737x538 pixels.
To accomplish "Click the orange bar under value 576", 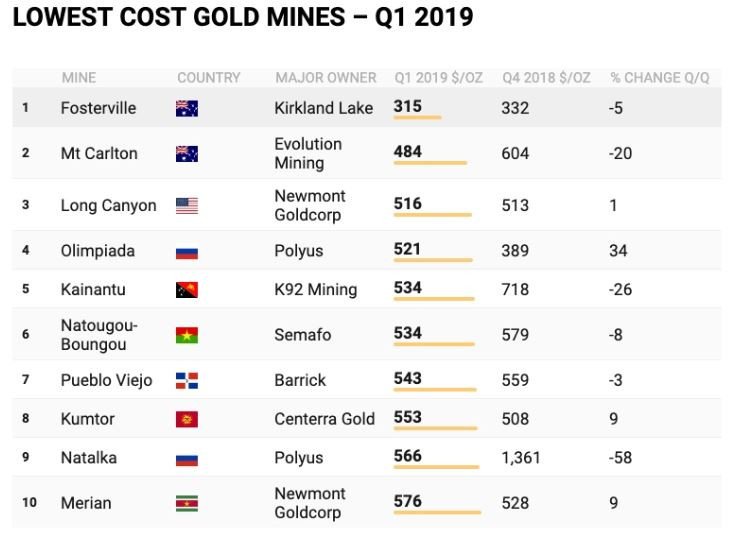I will click(x=437, y=512).
